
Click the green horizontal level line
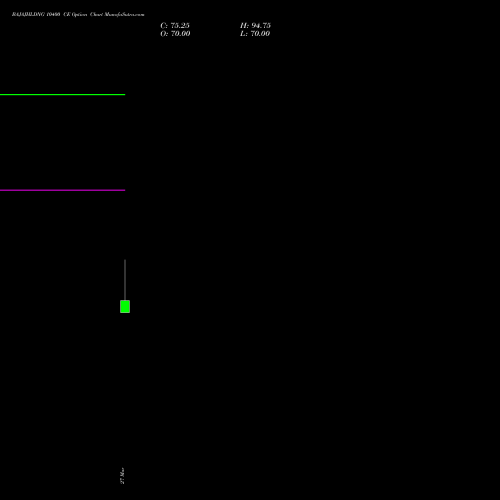click(62, 95)
